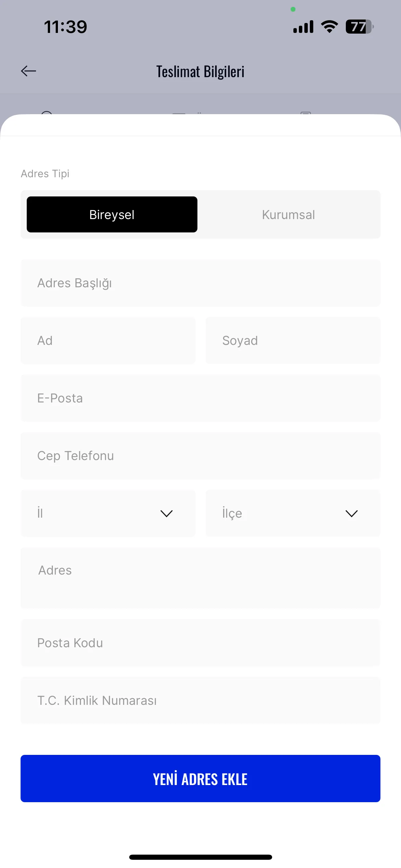Screen dimensions: 401x868
Task: Focus the E-Posta email field
Action: [x=200, y=398]
